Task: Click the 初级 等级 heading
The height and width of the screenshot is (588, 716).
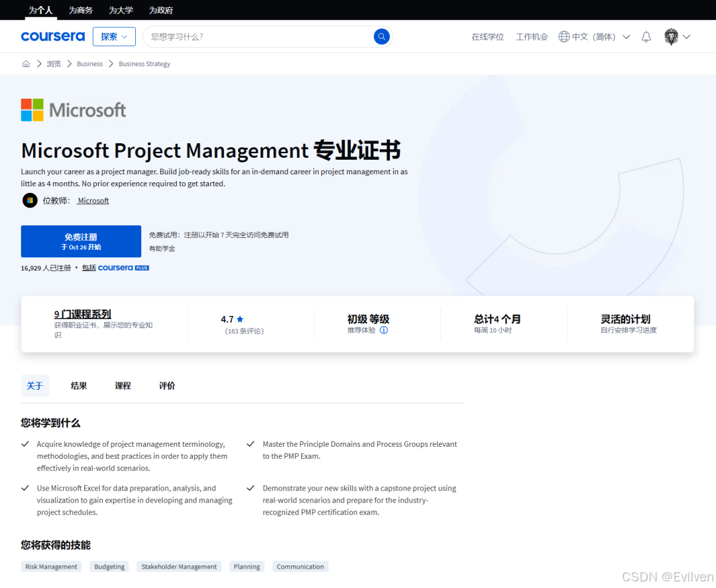Action: 368,319
